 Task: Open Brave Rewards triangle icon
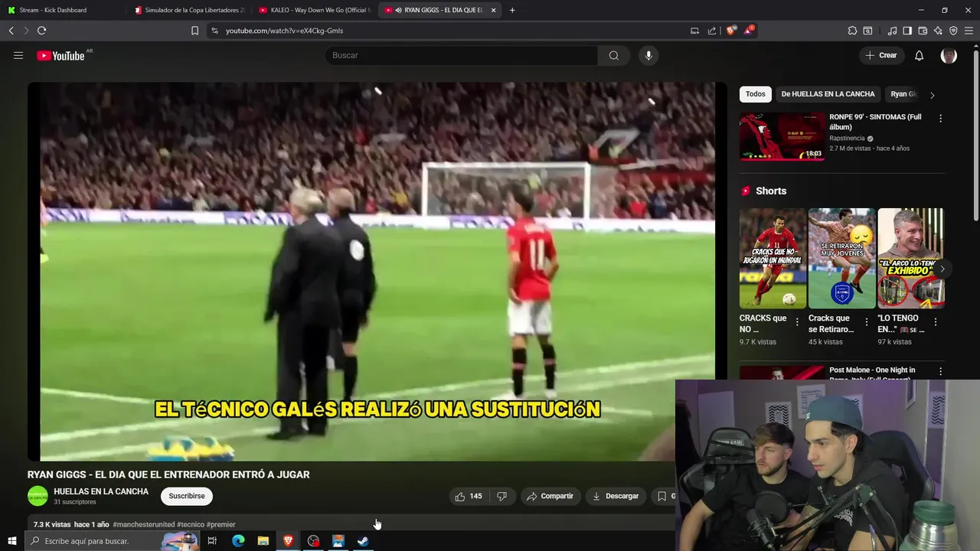749,31
